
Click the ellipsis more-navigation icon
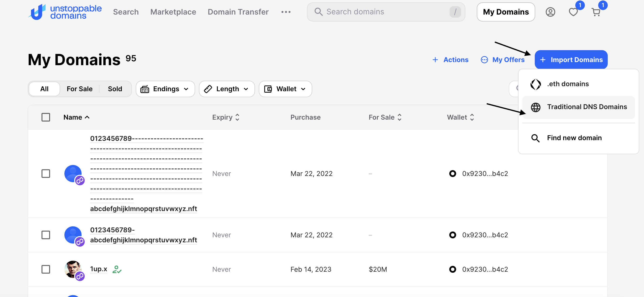click(x=286, y=12)
